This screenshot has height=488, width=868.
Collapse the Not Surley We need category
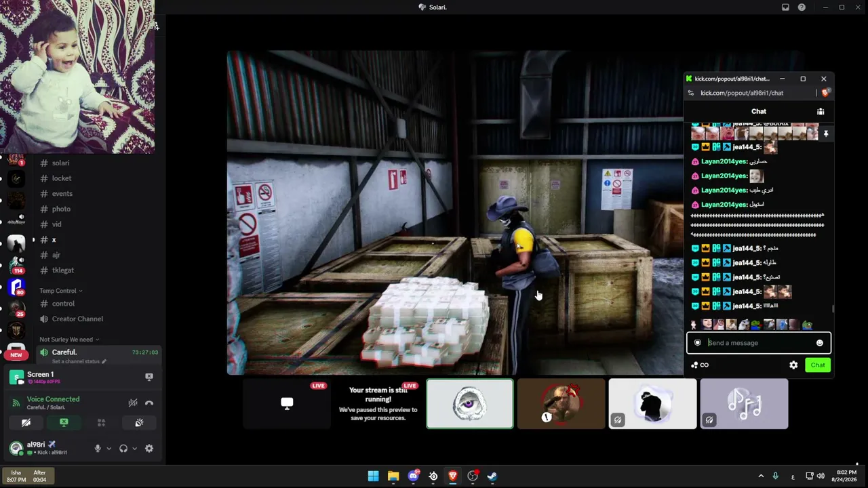click(x=69, y=339)
